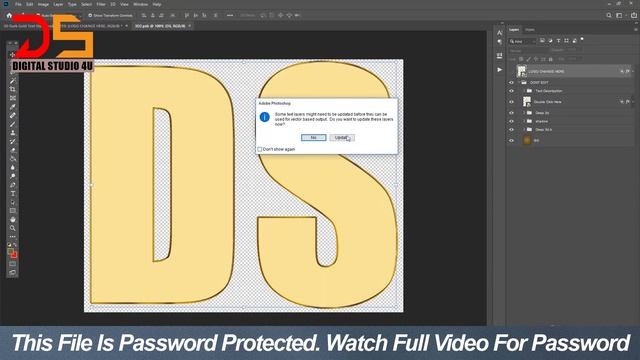Image resolution: width=640 pixels, height=360 pixels.
Task: Check the Don't show again checkbox
Action: 260,149
